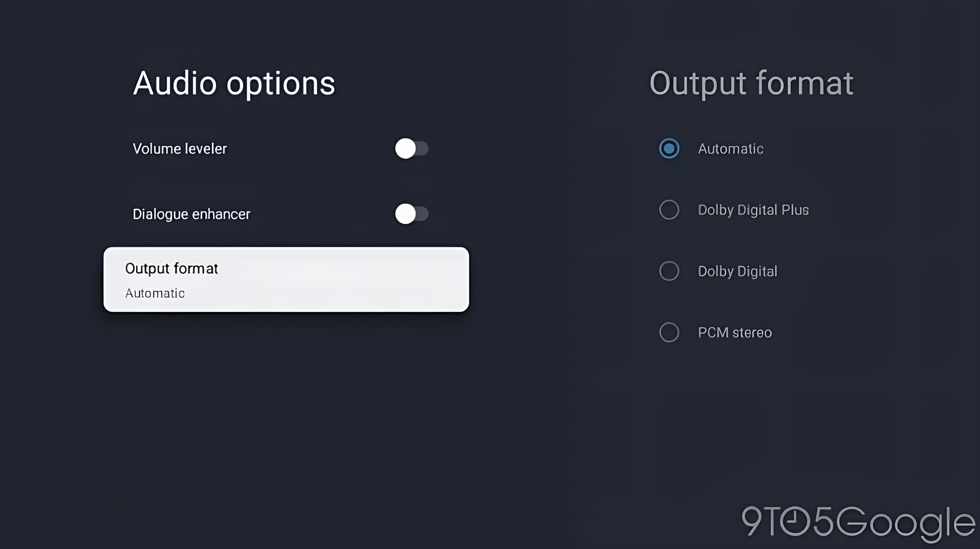Select PCM stereo output format
Viewport: 980px width, 549px height.
669,332
